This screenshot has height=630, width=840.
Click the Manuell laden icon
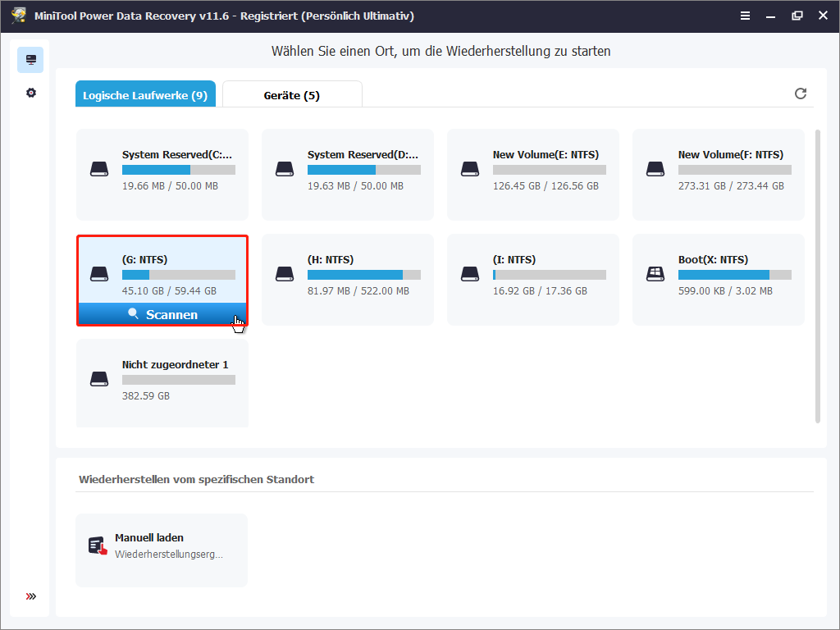pos(98,546)
